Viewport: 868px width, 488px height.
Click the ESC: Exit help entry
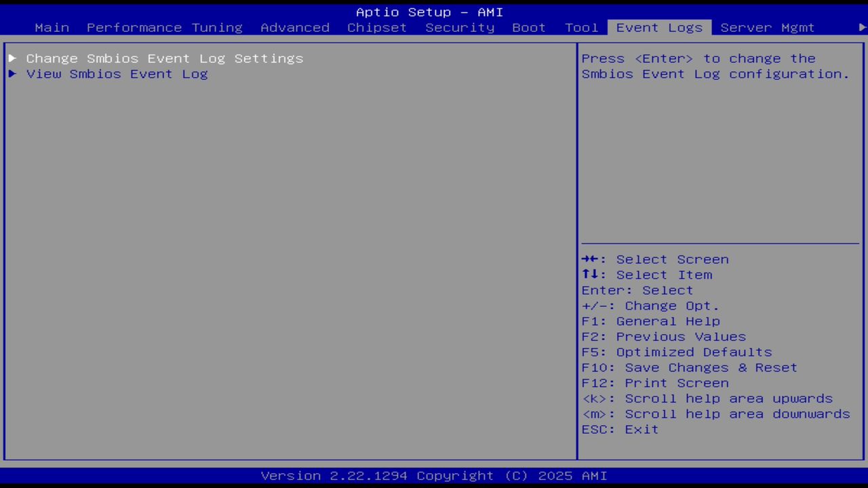coord(619,429)
